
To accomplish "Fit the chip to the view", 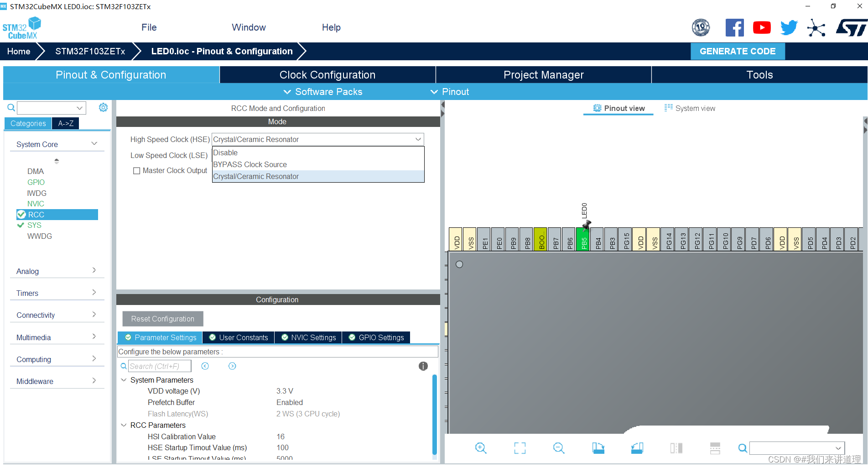I will click(520, 448).
